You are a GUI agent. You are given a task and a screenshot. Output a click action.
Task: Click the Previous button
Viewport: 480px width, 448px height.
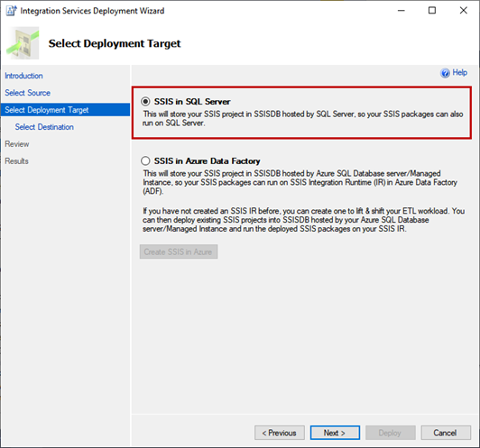point(280,433)
